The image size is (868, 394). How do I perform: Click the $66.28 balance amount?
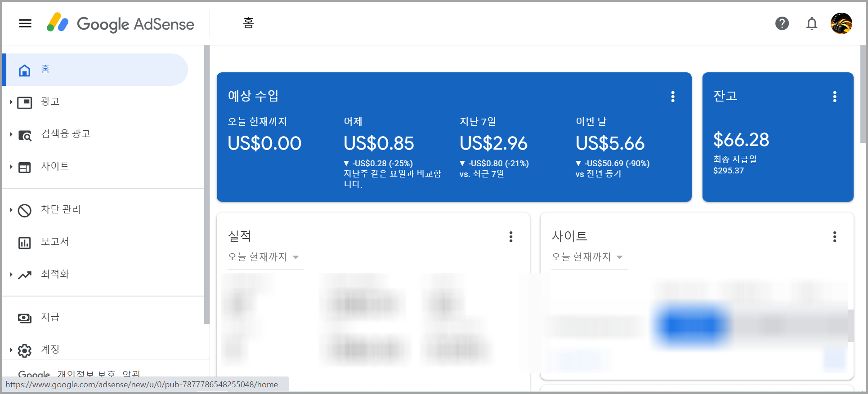741,140
